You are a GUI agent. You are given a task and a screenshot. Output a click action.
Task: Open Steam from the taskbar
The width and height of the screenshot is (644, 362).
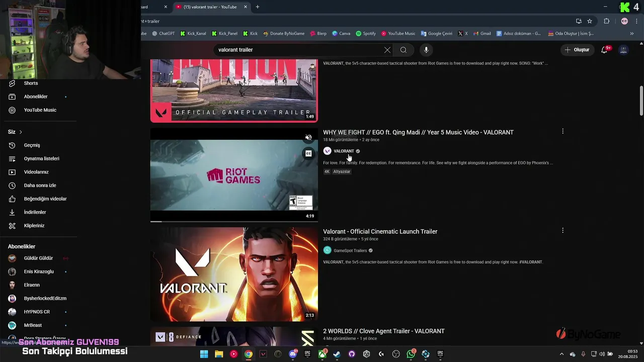337,354
